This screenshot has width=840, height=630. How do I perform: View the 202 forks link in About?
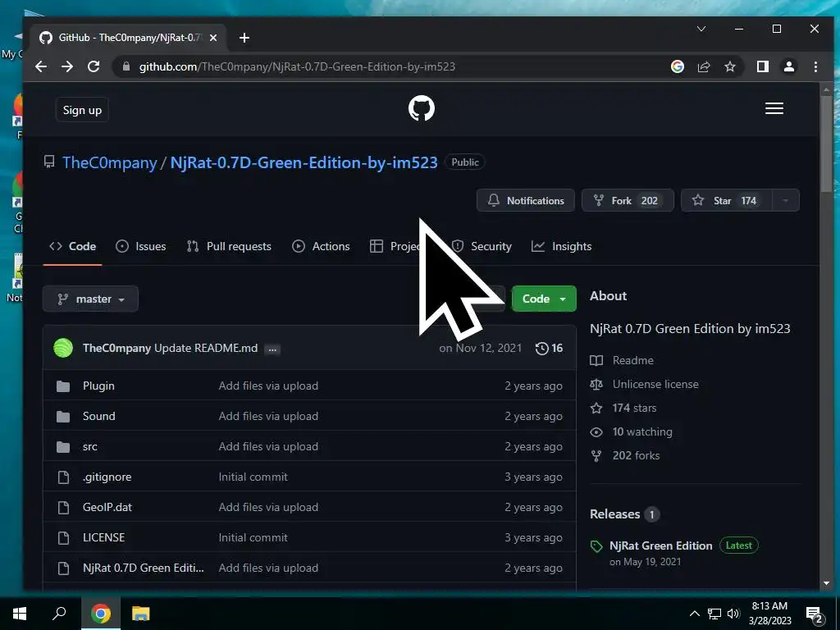(625, 456)
